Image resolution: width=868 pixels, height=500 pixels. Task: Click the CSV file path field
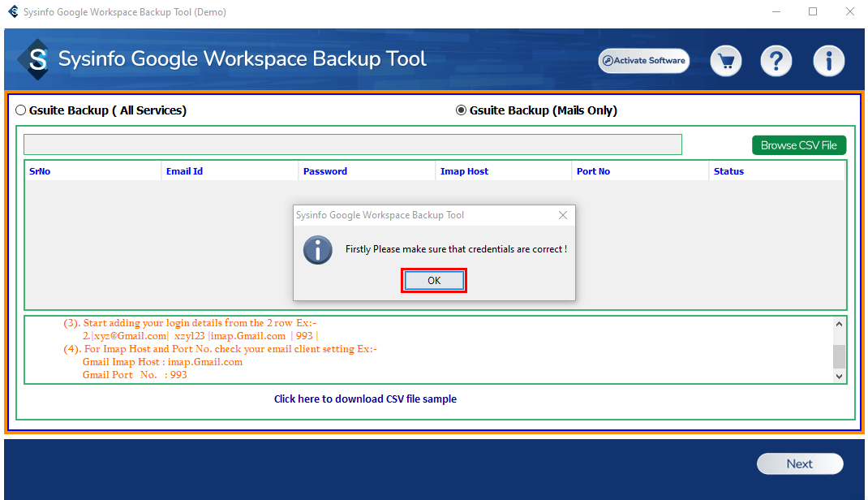352,144
